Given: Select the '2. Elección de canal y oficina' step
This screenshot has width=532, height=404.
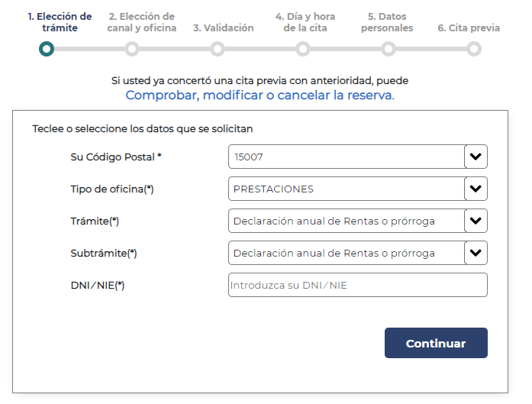Looking at the screenshot, I should point(142,22).
